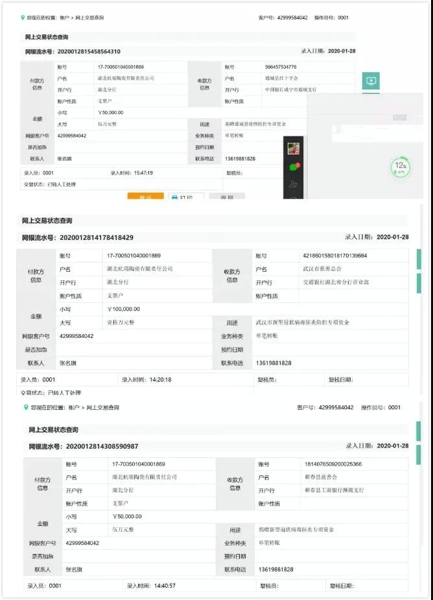
Task: Click the orange confirm button below first form
Action: click(x=145, y=196)
